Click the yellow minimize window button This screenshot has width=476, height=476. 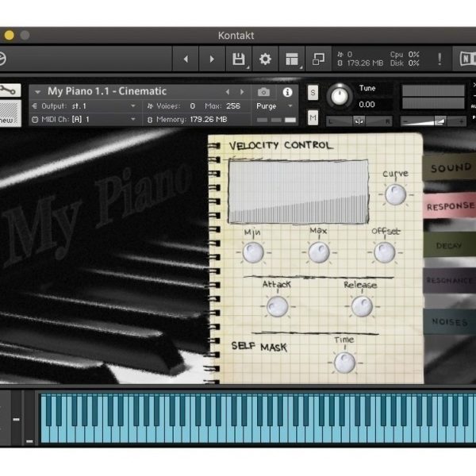(x=9, y=35)
